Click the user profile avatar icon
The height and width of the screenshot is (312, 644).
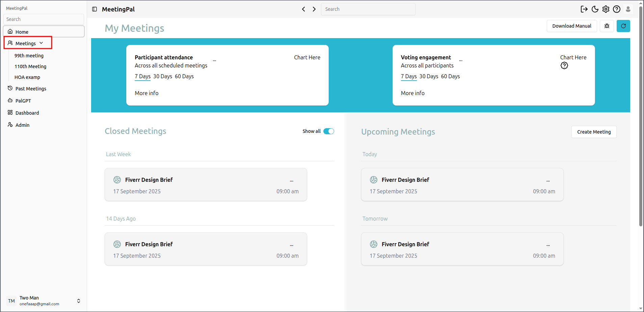pos(628,9)
